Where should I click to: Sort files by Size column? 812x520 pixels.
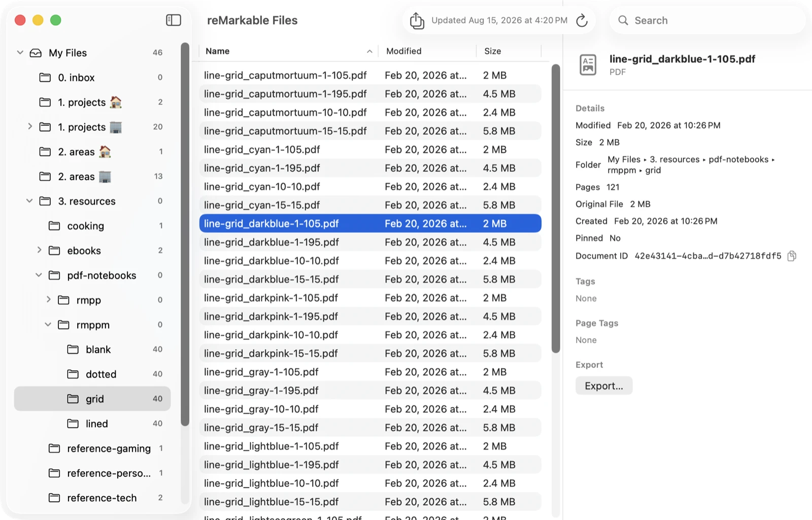point(509,51)
